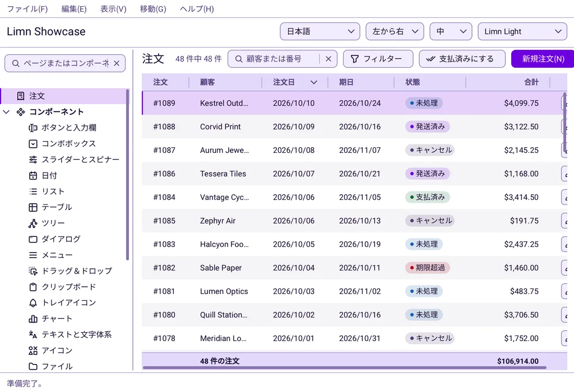574x392 pixels.
Task: Click the フィルター button
Action: point(378,59)
